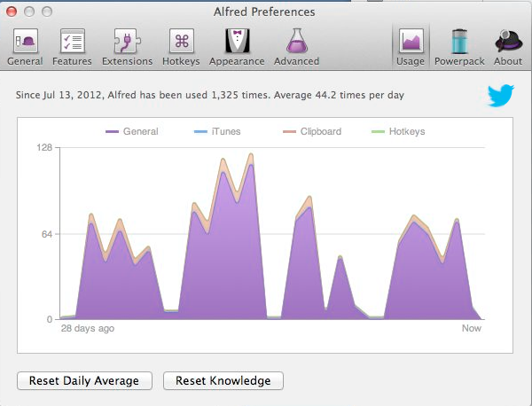Click the General legend label text
Viewport: 532px width, 406px height.
coord(140,131)
